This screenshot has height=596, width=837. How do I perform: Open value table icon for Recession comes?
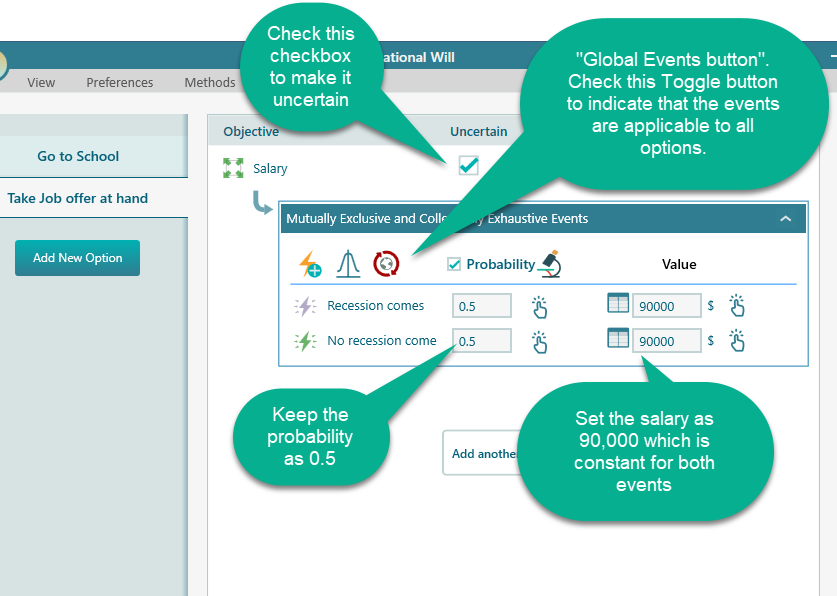(x=619, y=305)
